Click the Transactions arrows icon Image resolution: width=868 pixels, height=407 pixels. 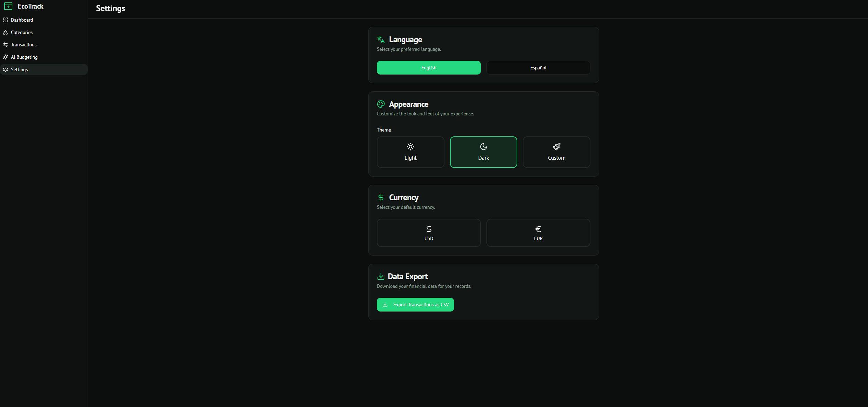click(5, 45)
